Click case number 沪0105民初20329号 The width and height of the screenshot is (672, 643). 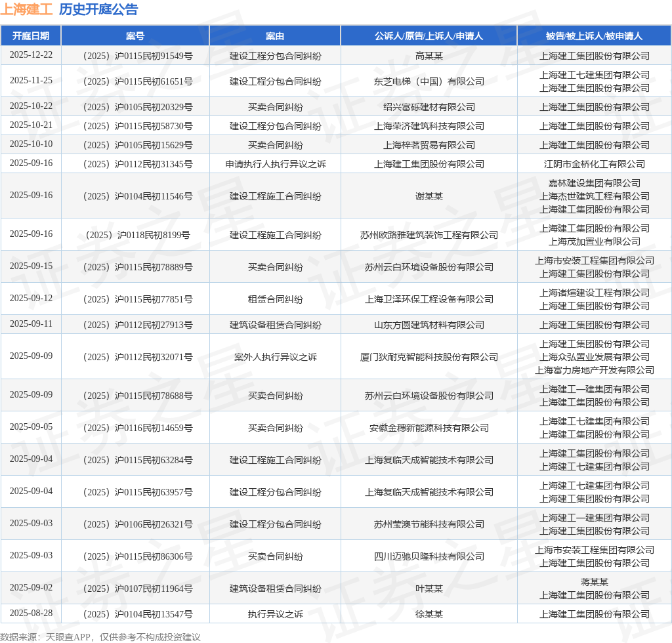(138, 107)
